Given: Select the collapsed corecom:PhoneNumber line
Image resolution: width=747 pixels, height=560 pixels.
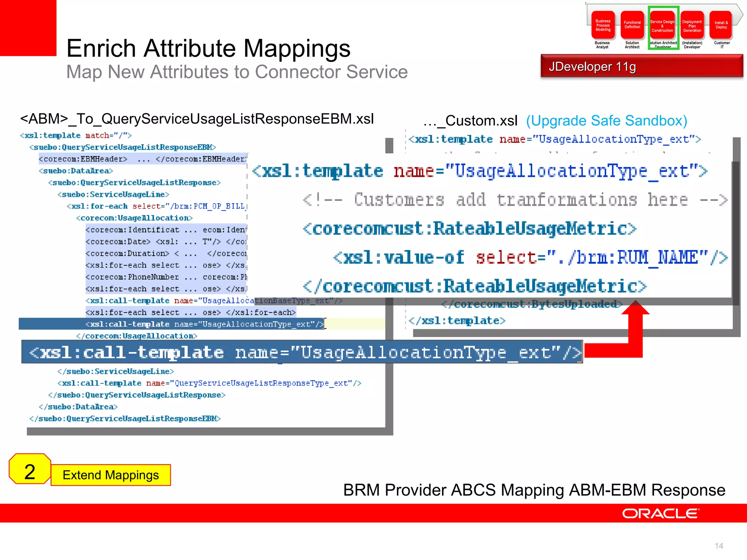Looking at the screenshot, I should (166, 277).
